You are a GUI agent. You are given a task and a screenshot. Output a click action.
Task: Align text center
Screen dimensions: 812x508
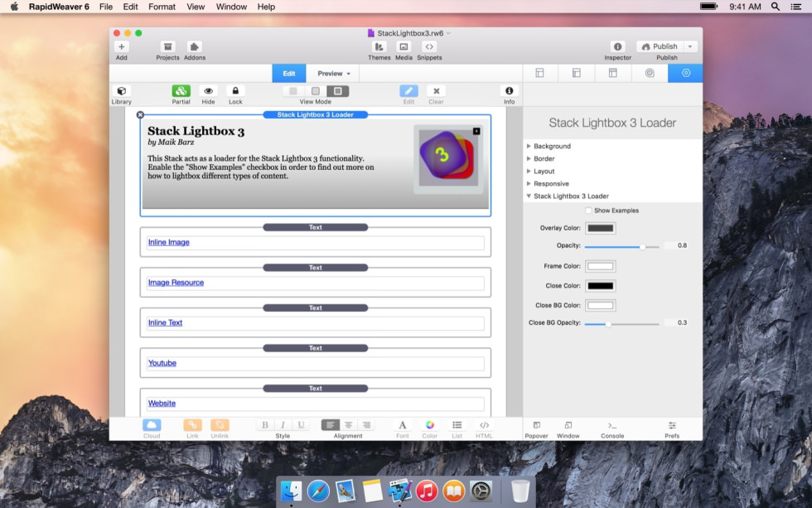(348, 425)
